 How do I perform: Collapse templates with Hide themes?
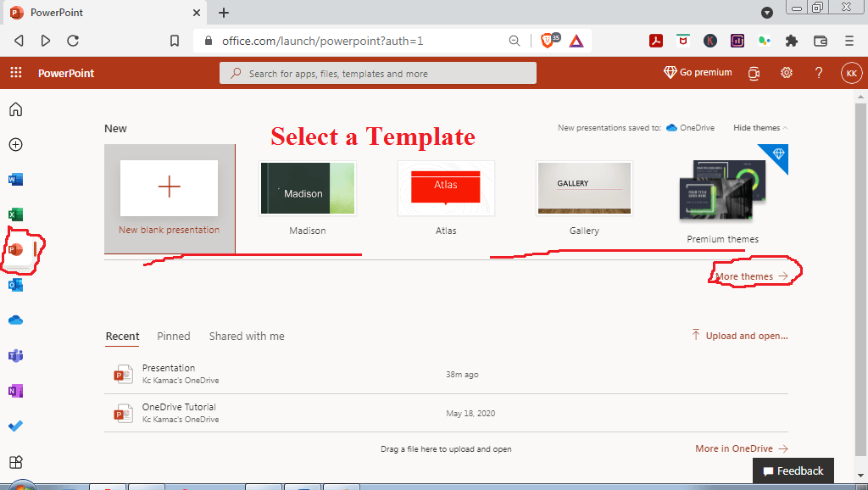(760, 127)
